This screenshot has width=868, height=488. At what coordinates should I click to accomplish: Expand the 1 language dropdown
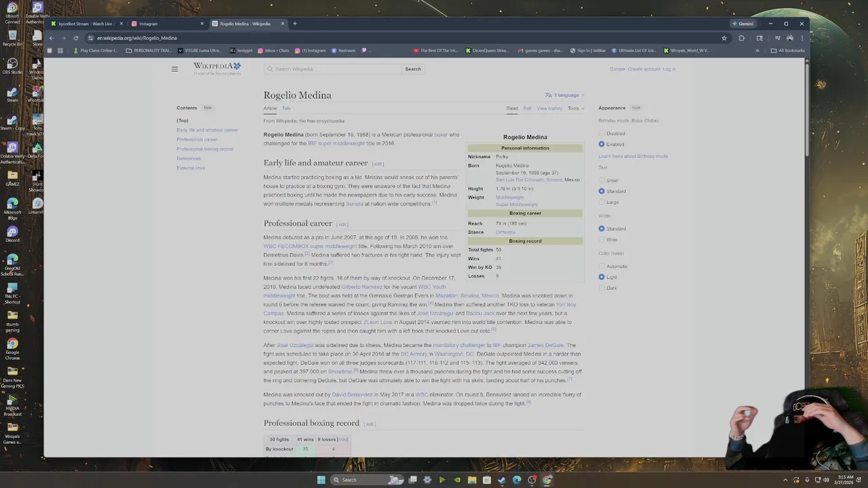565,95
